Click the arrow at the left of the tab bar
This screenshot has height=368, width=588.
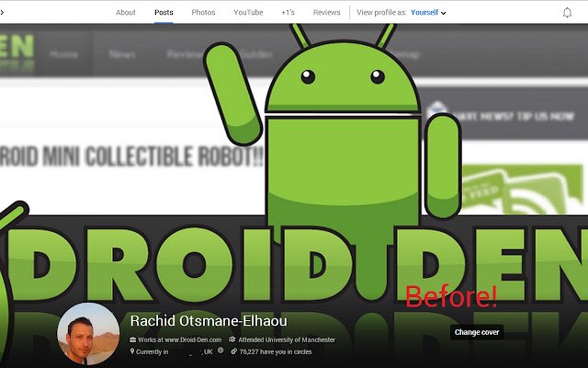[x=2, y=12]
